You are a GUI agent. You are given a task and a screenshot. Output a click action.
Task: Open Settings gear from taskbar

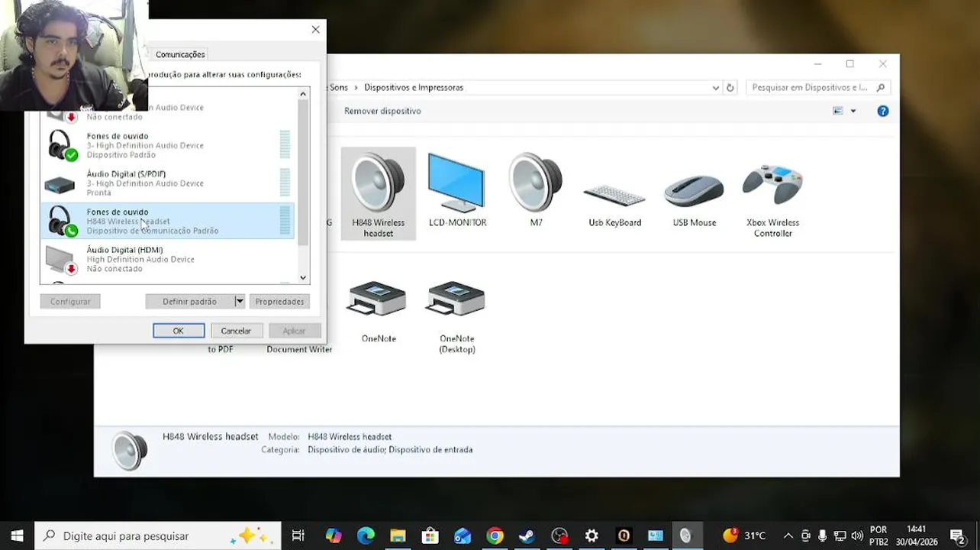(x=592, y=535)
